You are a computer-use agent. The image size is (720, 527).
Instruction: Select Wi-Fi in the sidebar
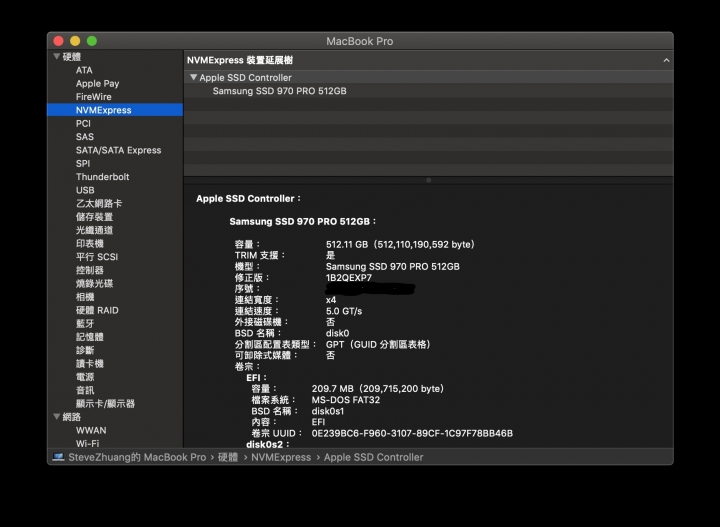(x=87, y=443)
